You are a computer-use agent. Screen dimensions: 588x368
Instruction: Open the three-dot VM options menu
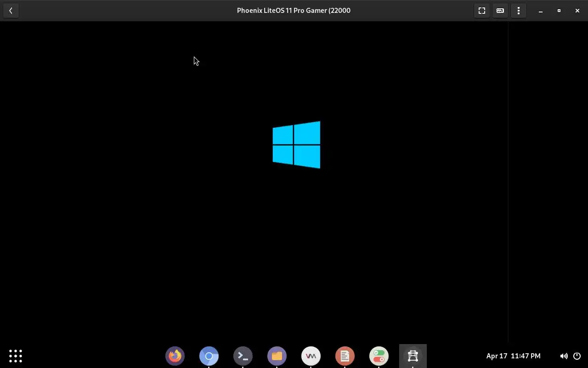518,11
